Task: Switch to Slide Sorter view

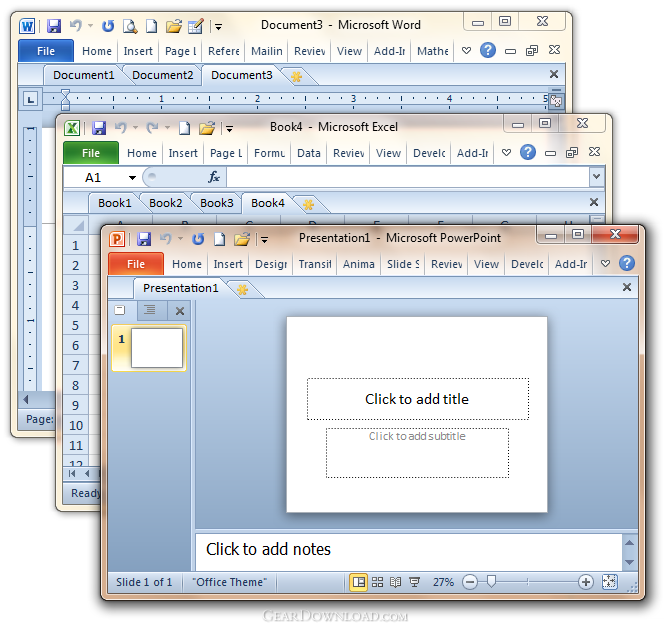Action: pyautogui.click(x=377, y=582)
